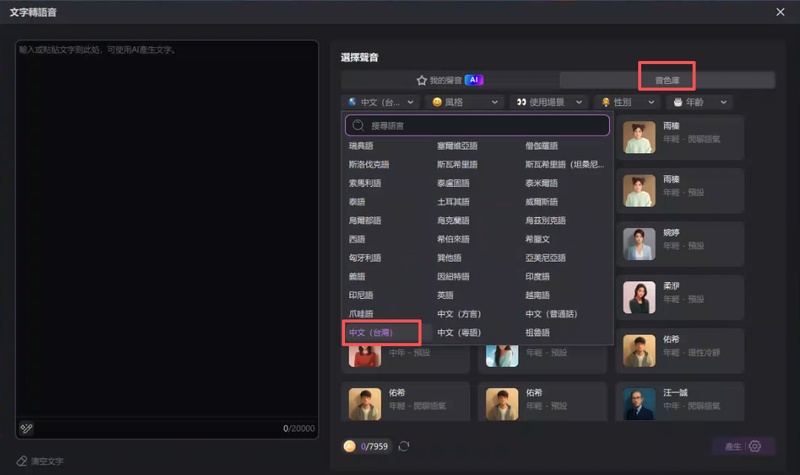Pick bottom-row 佑希 avatar labeled 年輕 - 預設
Viewport: 800px width, 475px height.
tap(502, 404)
